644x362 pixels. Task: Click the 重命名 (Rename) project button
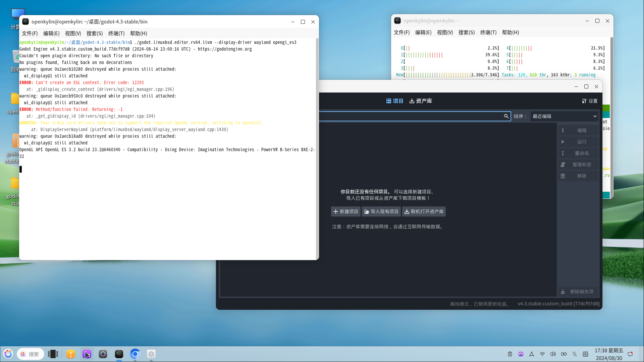point(578,153)
